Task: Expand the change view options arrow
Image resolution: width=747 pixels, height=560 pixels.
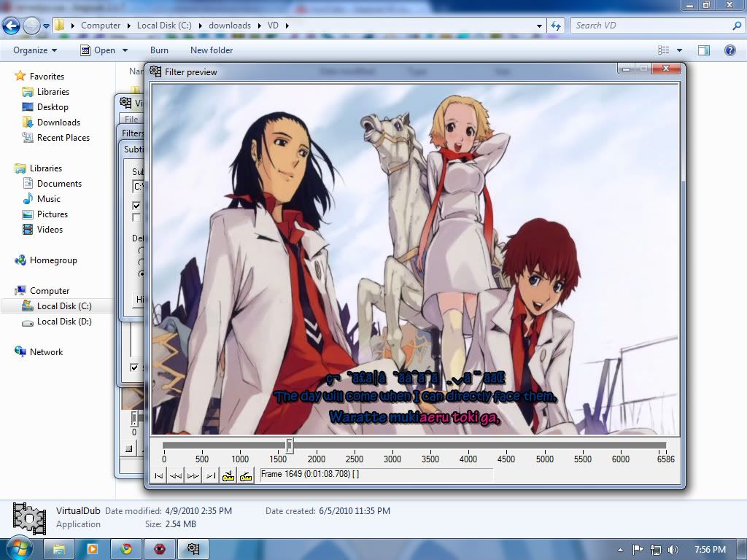Action: point(679,50)
